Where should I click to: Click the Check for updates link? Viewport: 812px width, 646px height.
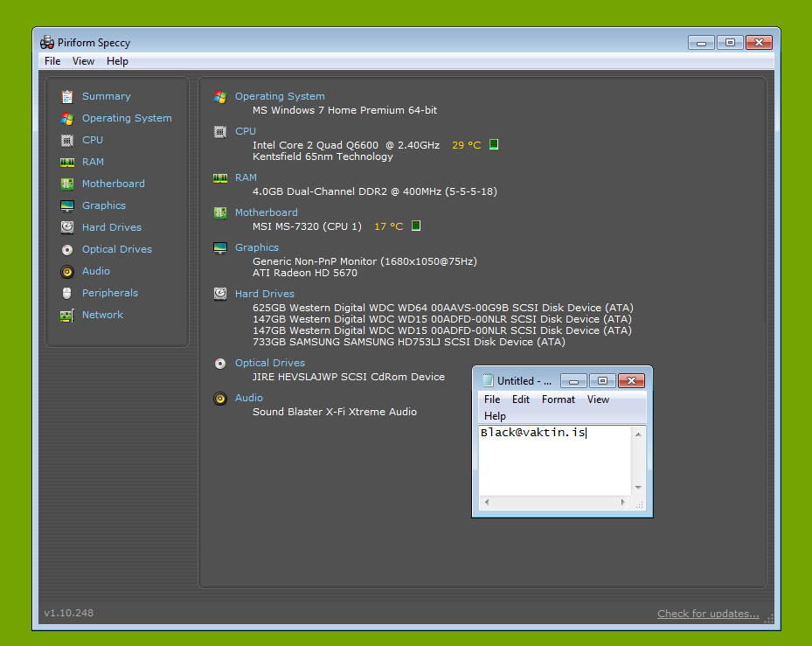click(x=708, y=614)
